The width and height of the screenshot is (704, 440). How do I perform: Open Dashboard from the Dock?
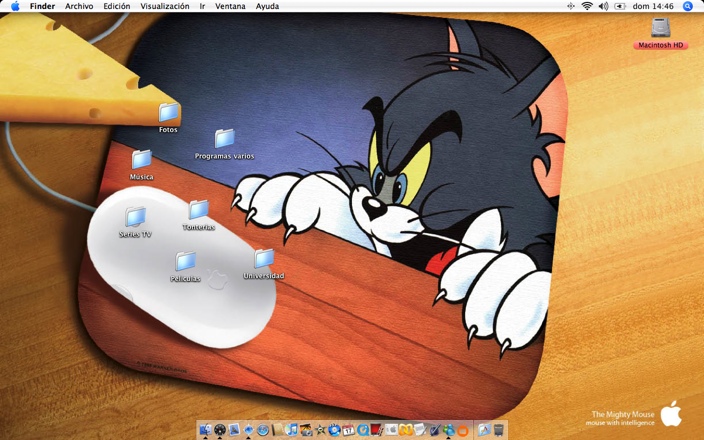(220, 430)
